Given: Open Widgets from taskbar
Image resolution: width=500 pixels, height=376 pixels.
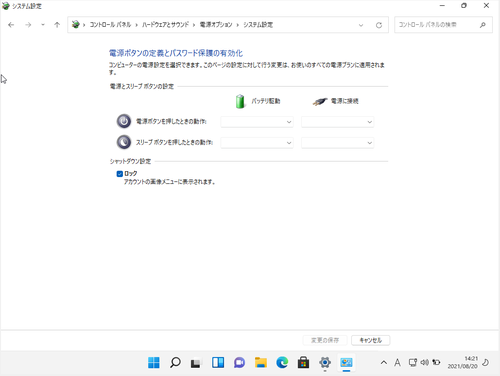Looking at the screenshot, I should [x=218, y=362].
